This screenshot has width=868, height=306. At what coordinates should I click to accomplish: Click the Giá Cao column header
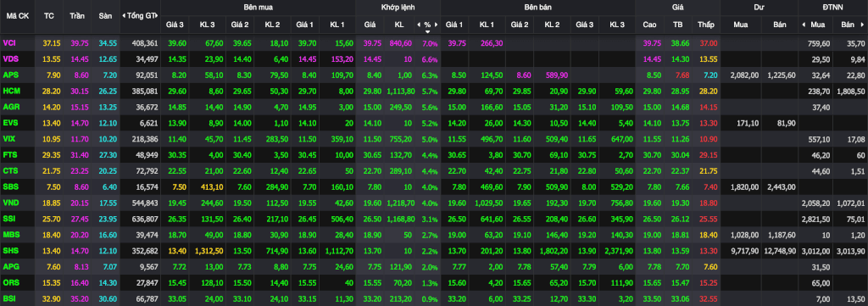point(650,25)
